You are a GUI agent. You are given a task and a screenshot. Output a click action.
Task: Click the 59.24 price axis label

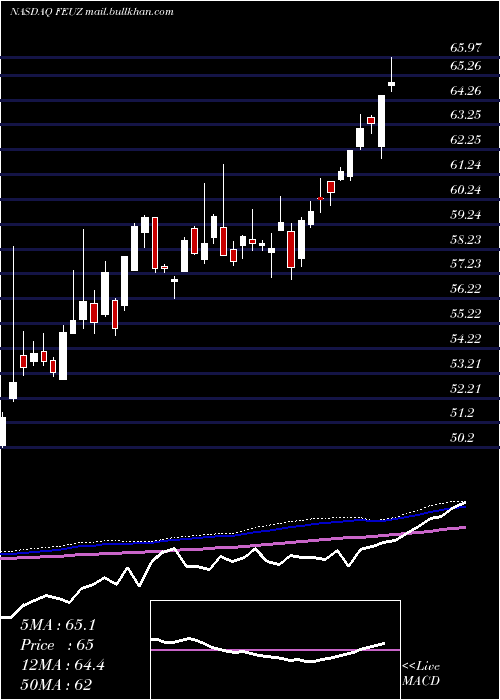pos(466,215)
